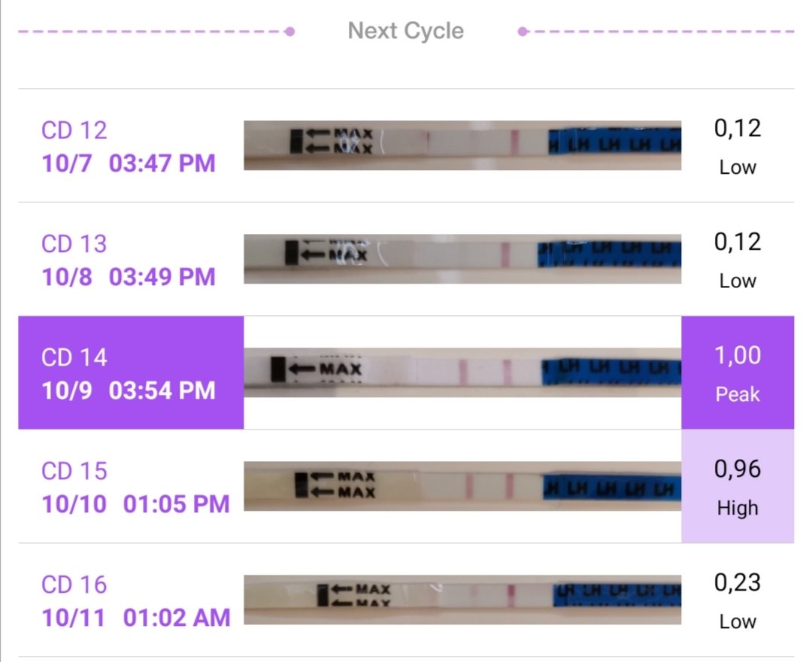Select the CD 16 10/11 01:02 AM entry
Screen dimensions: 812x662
[x=135, y=601]
